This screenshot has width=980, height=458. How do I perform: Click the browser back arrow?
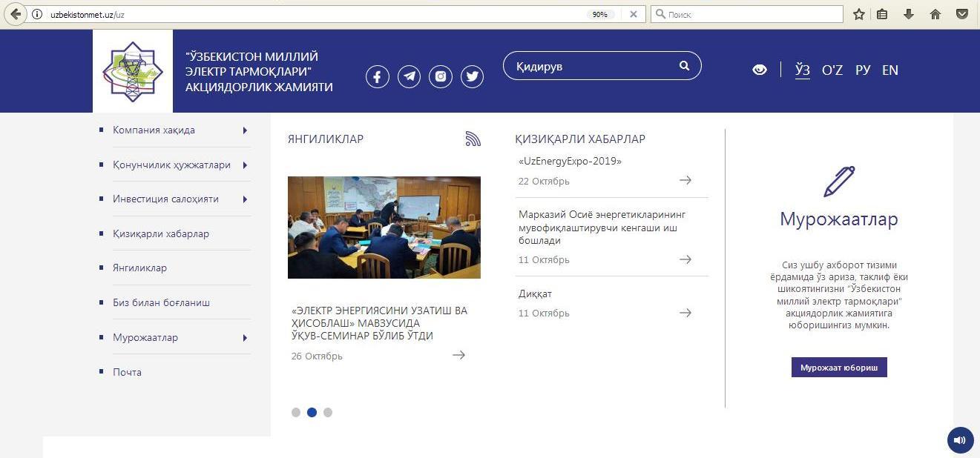click(x=16, y=14)
